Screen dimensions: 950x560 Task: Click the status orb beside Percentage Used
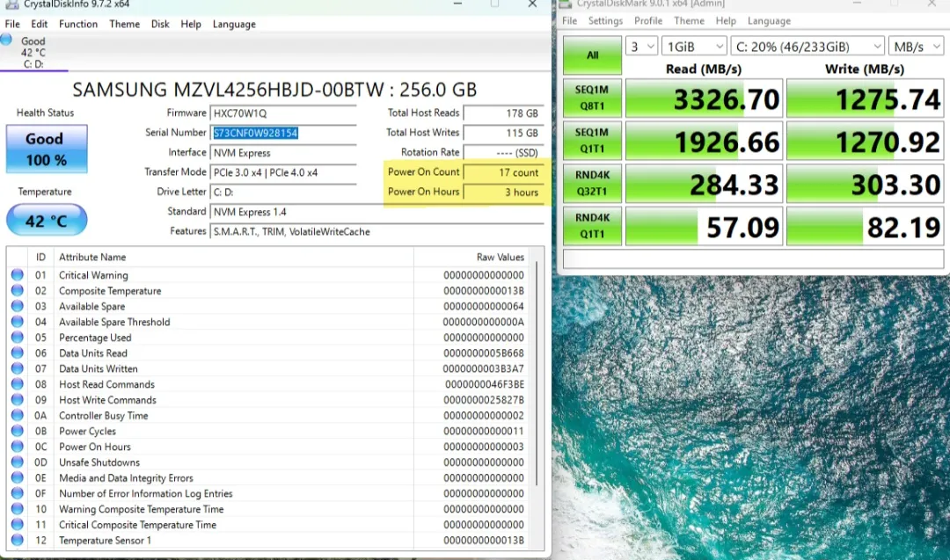[x=18, y=338]
